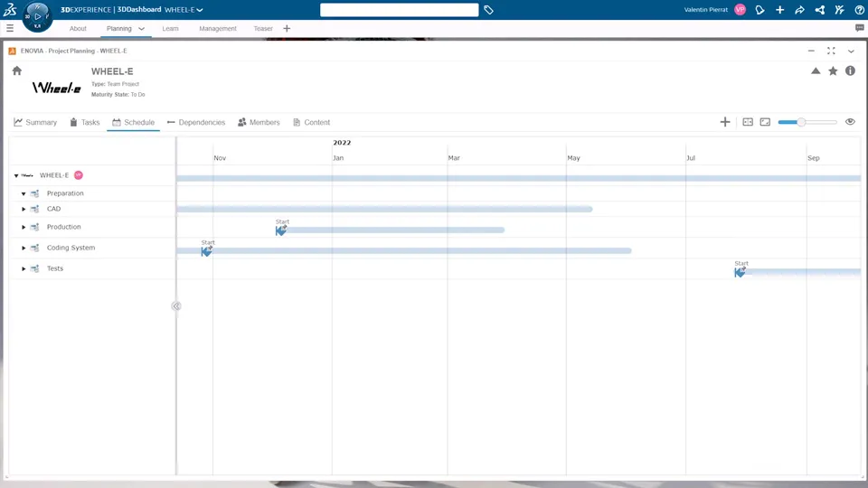Open the WHEEL-E dashboard dropdown

click(x=184, y=10)
